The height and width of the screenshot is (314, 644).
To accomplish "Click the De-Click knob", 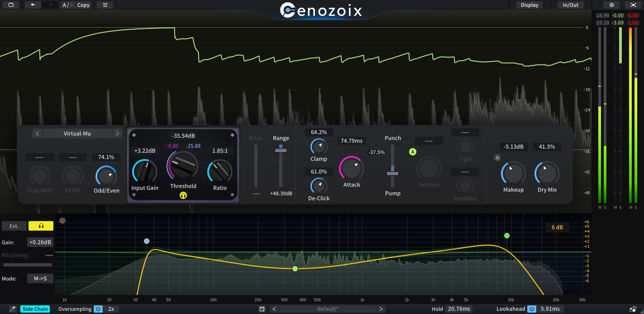I will click(319, 186).
